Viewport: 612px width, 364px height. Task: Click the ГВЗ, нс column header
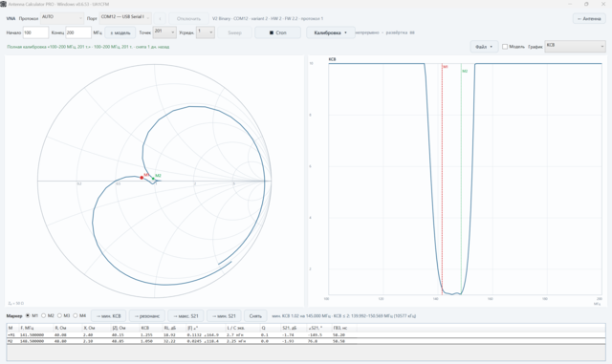(x=340, y=328)
